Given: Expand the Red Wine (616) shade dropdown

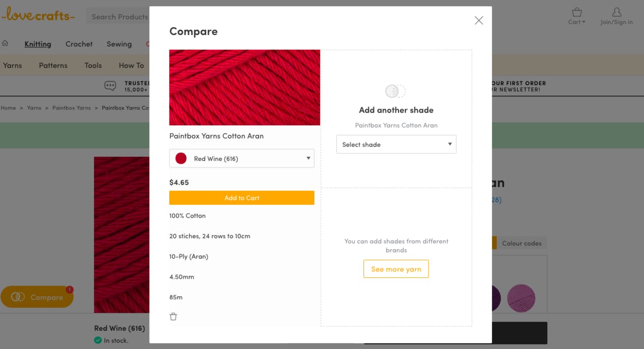Looking at the screenshot, I should pyautogui.click(x=242, y=158).
